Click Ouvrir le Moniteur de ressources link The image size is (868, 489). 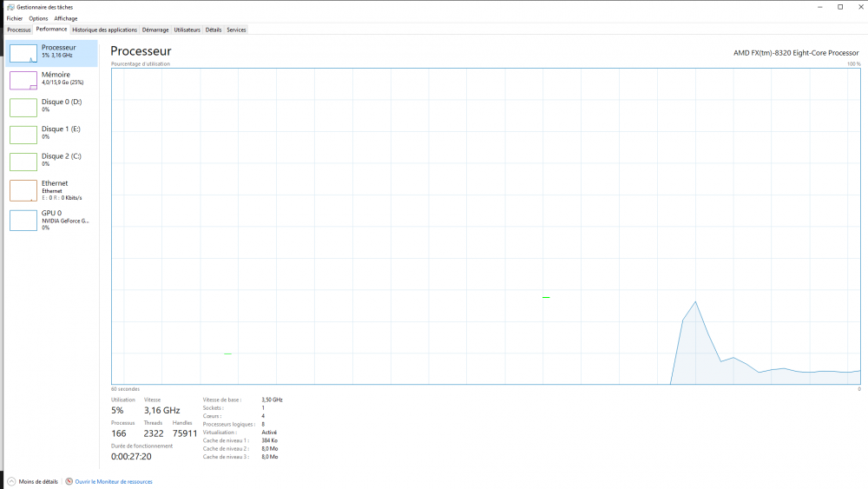(114, 481)
